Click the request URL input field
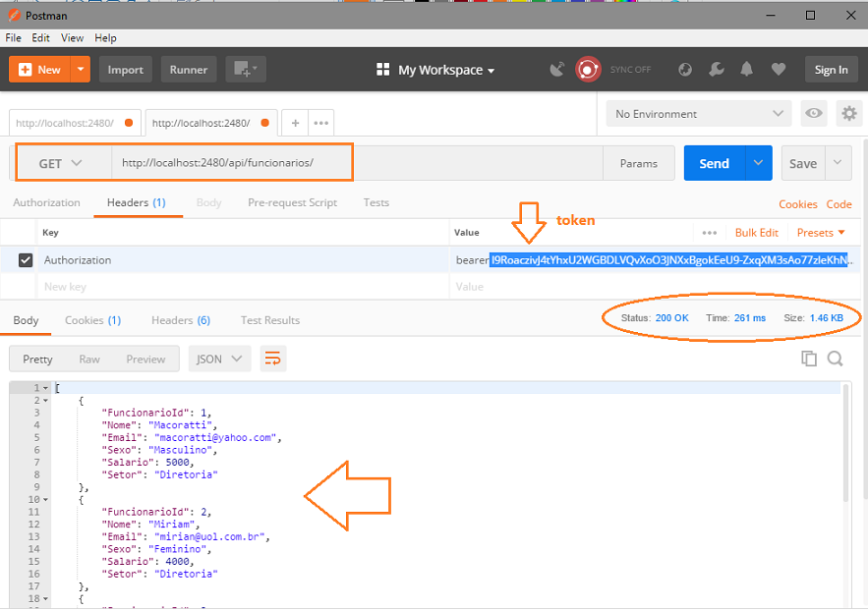The height and width of the screenshot is (610, 868). 357,163
